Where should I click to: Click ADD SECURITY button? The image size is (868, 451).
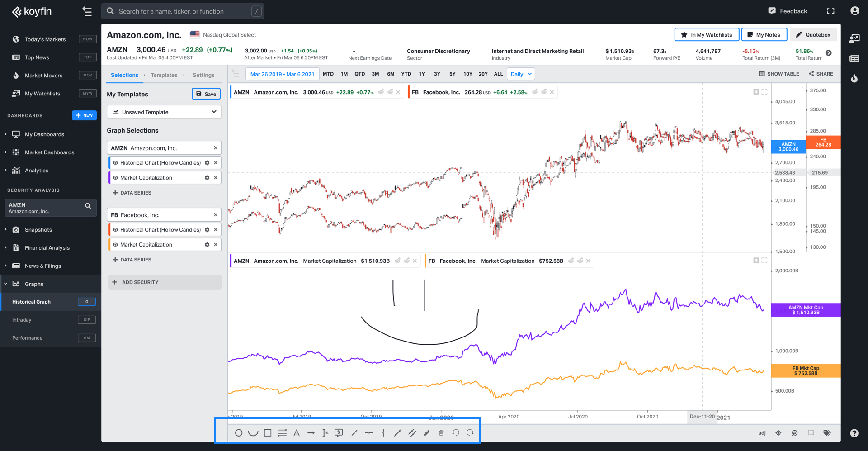[x=165, y=282]
